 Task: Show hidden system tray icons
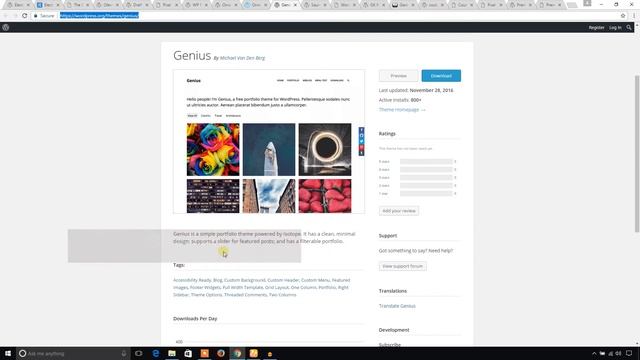[x=594, y=353]
